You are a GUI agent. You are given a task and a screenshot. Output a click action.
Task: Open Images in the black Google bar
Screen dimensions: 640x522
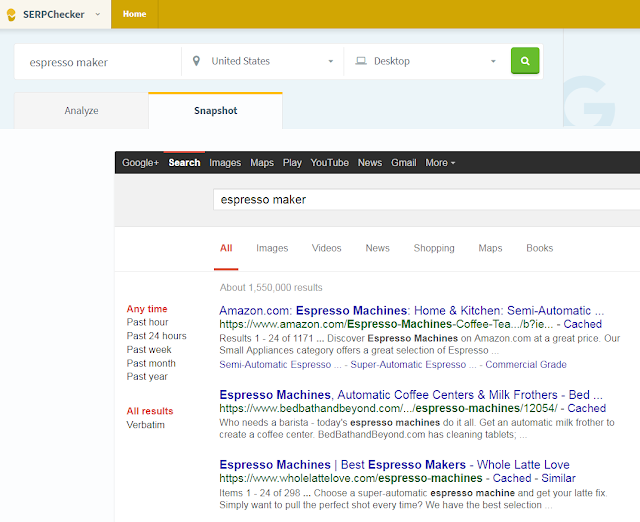click(x=225, y=163)
